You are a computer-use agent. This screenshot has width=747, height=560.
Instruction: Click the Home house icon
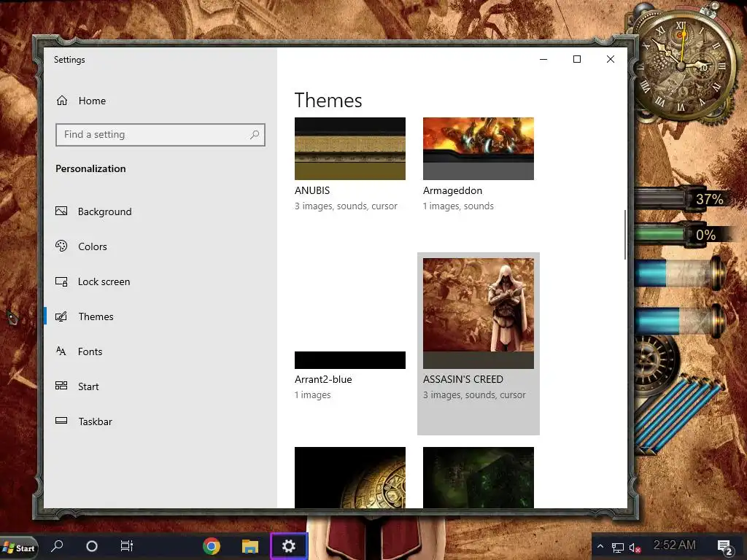tap(62, 101)
